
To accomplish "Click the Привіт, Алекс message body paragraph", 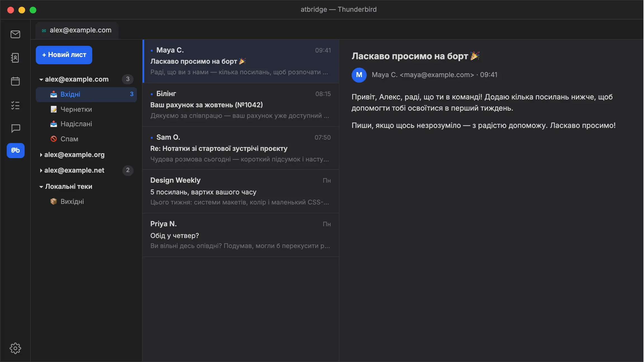I will [x=482, y=103].
